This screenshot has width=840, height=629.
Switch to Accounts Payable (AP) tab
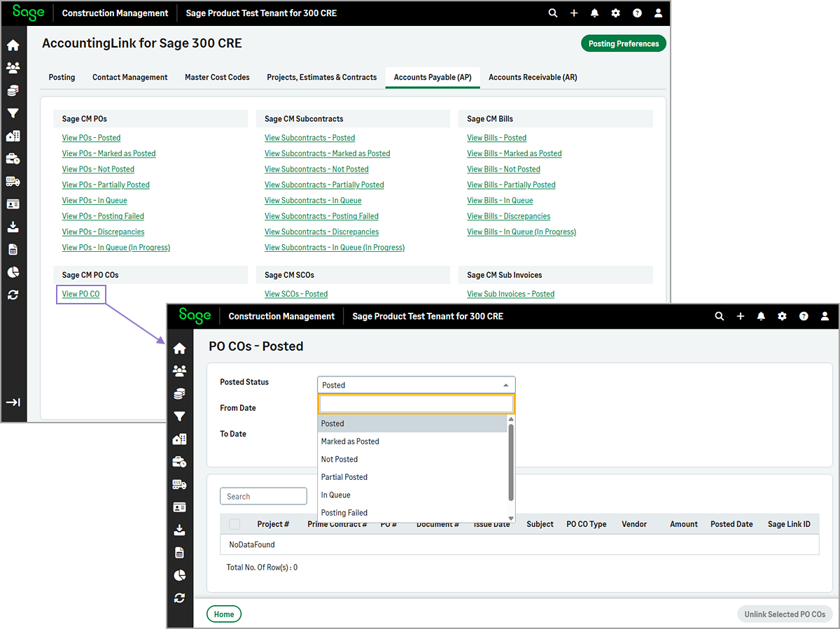click(433, 77)
